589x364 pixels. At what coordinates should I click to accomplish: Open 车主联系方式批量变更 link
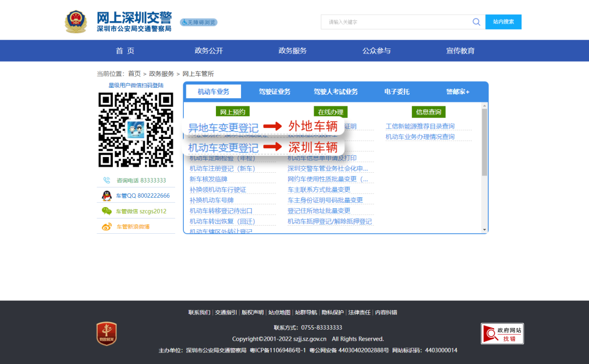(x=319, y=190)
